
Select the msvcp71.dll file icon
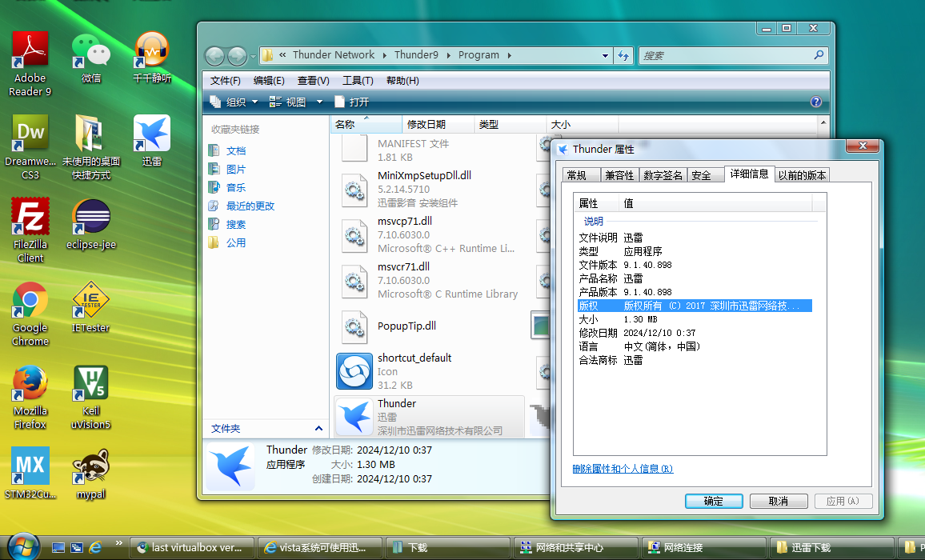[x=354, y=235]
